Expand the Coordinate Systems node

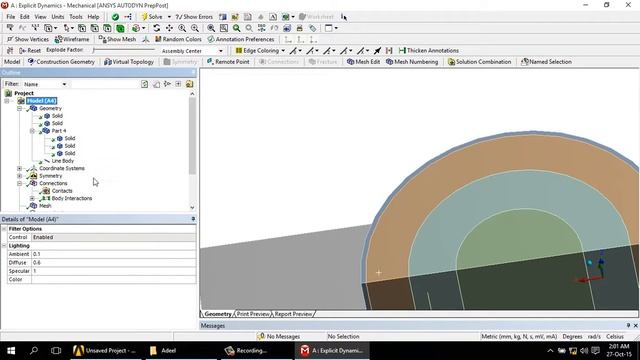coord(19,169)
